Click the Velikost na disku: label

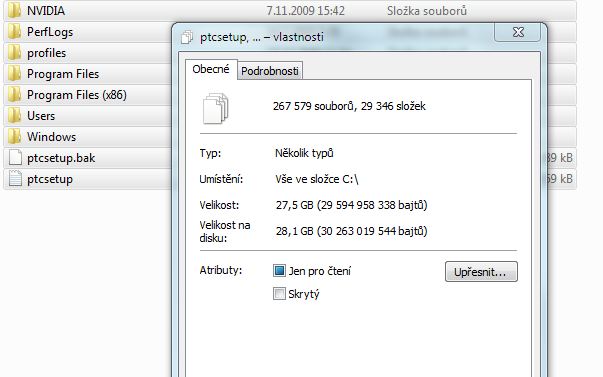click(x=225, y=231)
